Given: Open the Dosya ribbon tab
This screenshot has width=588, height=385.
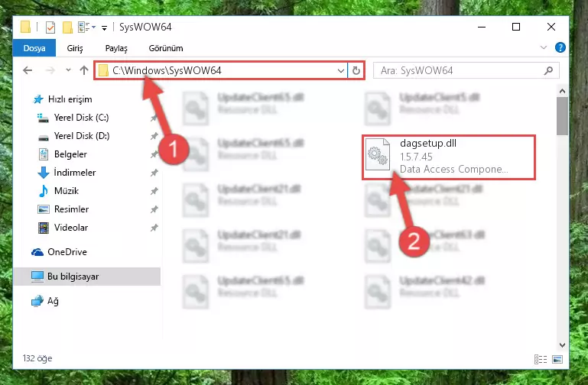Looking at the screenshot, I should [x=34, y=48].
